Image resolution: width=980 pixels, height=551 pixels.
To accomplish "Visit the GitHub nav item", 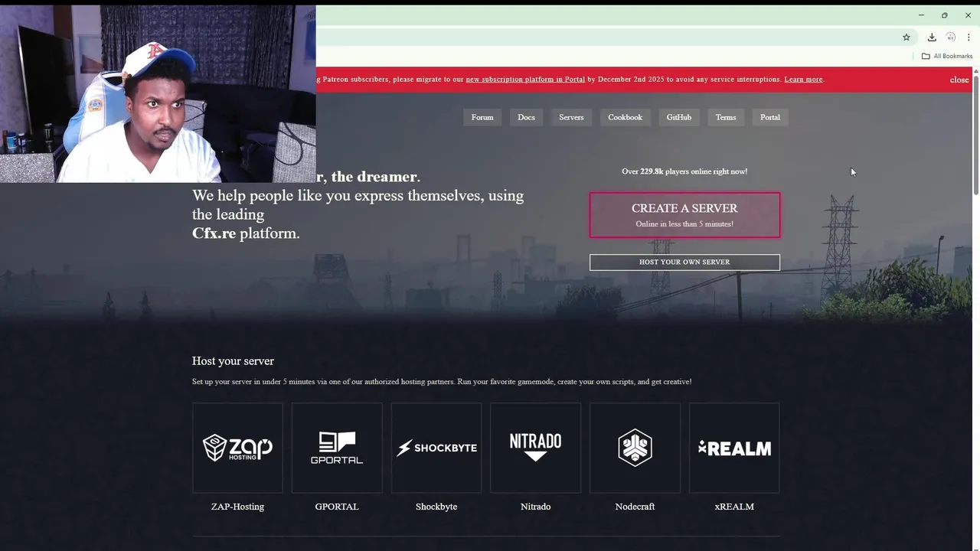I will point(679,117).
